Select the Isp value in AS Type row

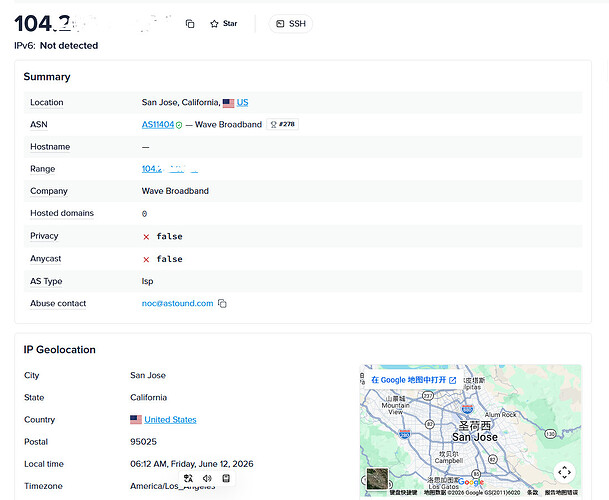click(x=148, y=281)
